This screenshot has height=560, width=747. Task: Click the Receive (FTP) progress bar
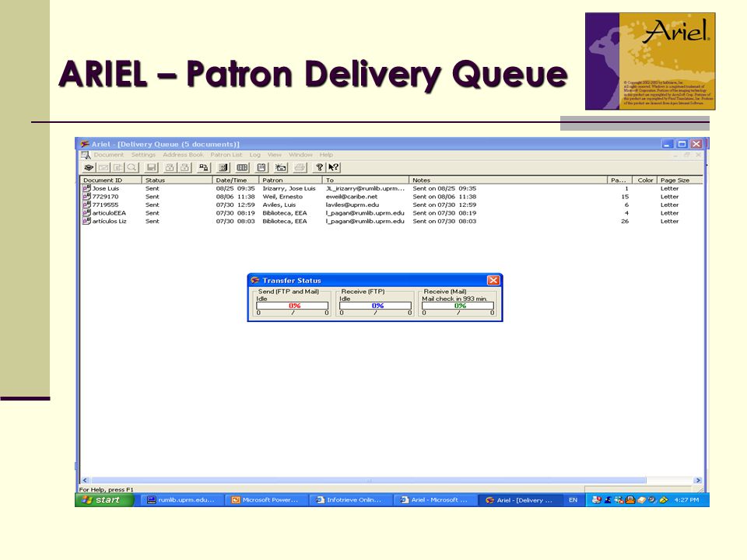coord(375,306)
